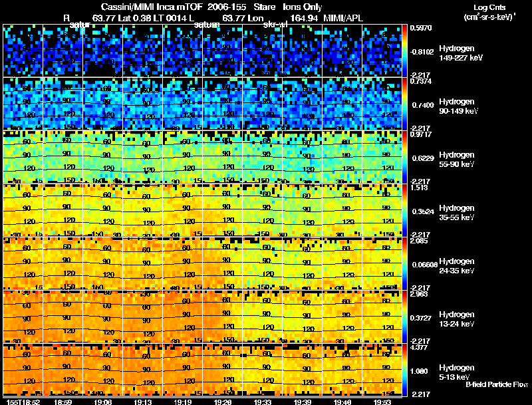Image resolution: width=532 pixels, height=405 pixels.
Task: Click the Hydrogen 24-35 keV label
Action: [x=457, y=266]
